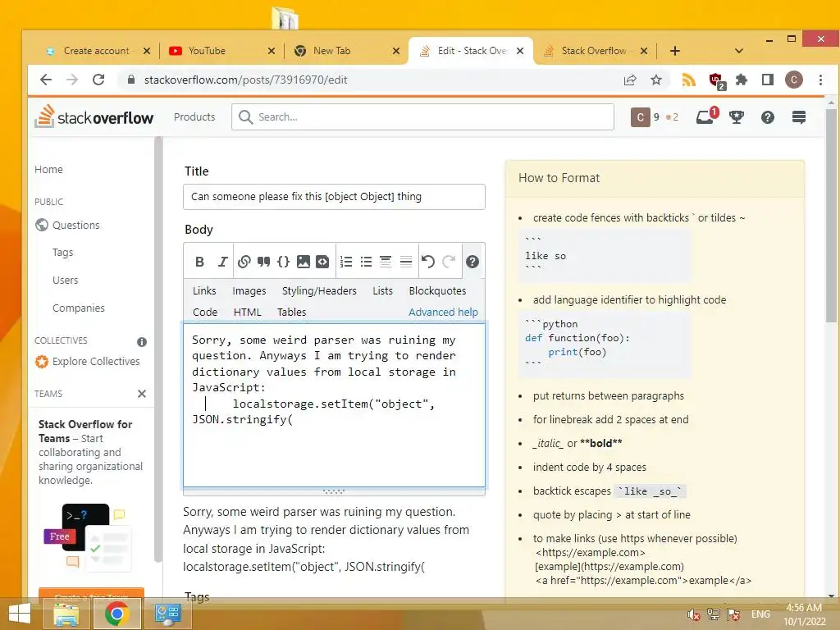
Task: Insert an image with picture icon
Action: pyautogui.click(x=304, y=262)
